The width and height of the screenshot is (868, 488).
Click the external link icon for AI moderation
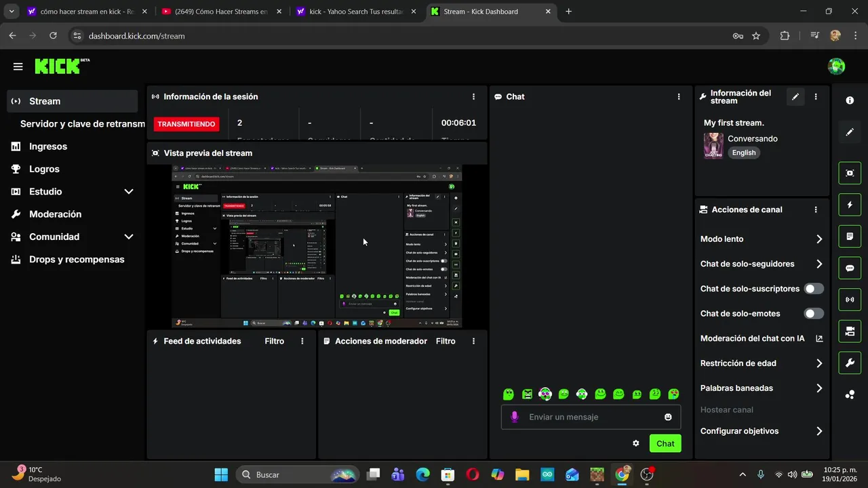[819, 338]
